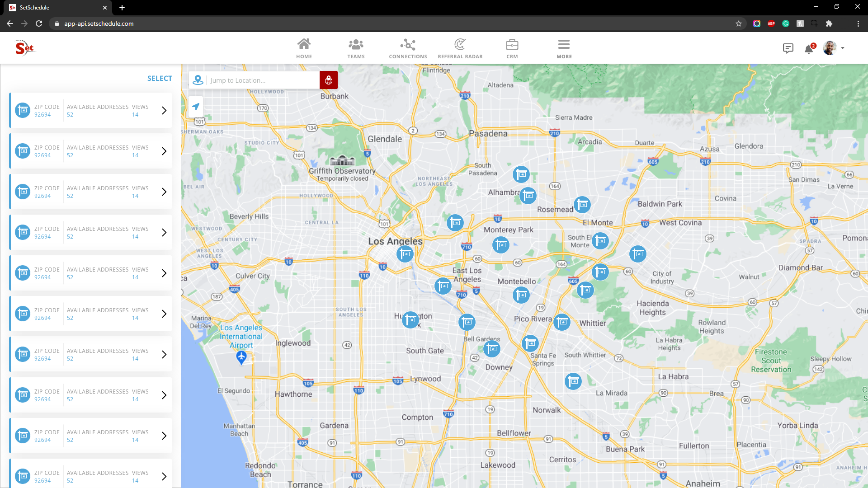Click map marker at Alhambra
The height and width of the screenshot is (488, 868).
pyautogui.click(x=528, y=196)
